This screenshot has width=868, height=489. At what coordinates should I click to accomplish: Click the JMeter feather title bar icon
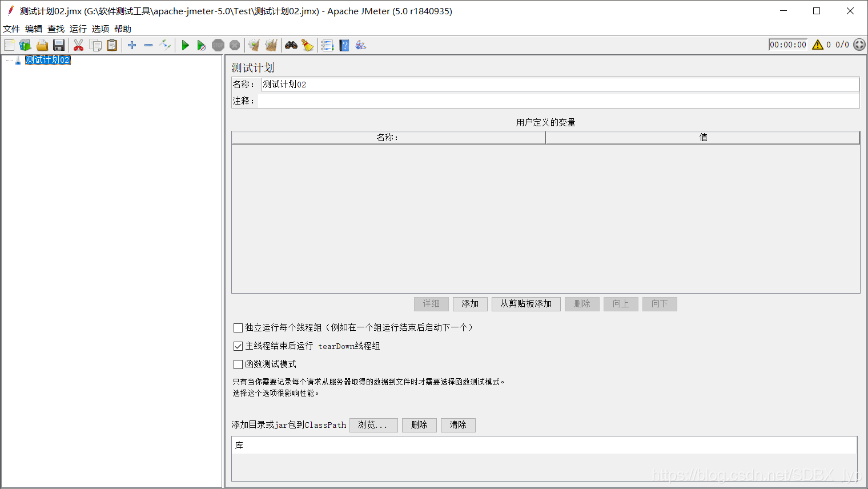[10, 11]
